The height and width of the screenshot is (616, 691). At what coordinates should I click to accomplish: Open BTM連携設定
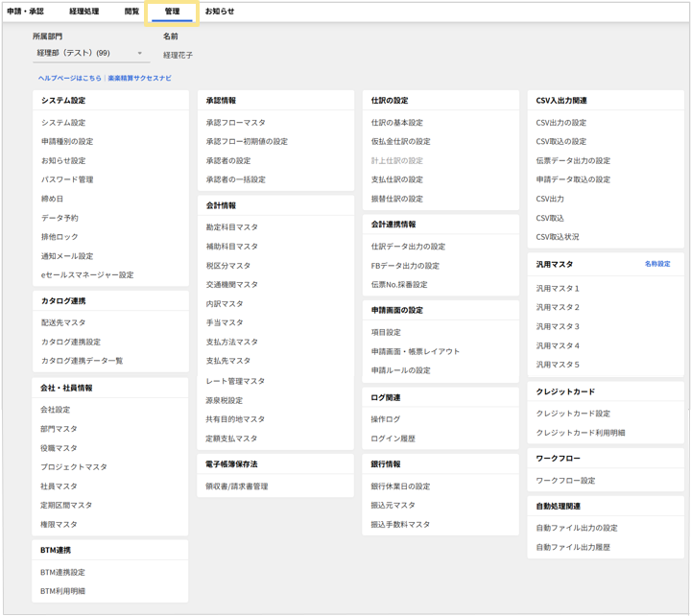tap(62, 573)
